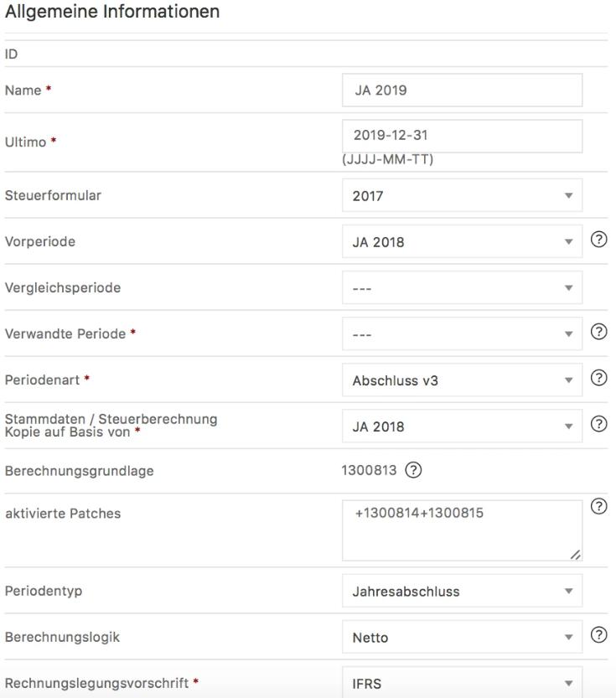Open Berechnungslogik dropdown showing Netto
The width and height of the screenshot is (616, 698).
(x=462, y=637)
